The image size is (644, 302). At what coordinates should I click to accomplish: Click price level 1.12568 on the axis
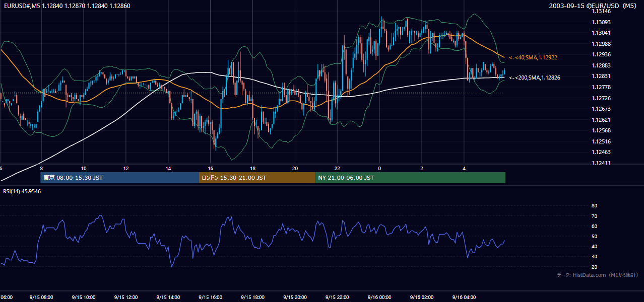tap(601, 130)
